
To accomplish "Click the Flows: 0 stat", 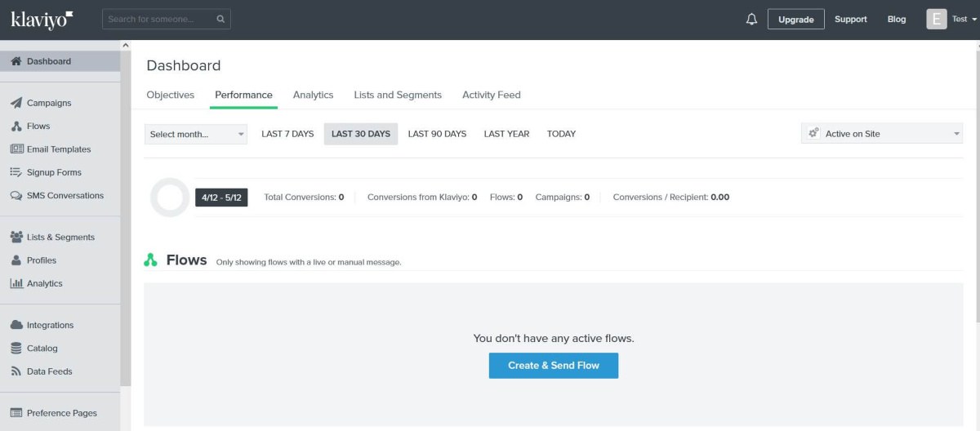I will click(x=506, y=198).
